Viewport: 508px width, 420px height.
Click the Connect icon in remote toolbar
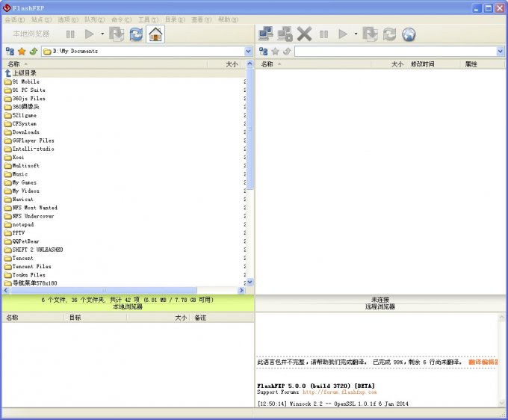[265, 34]
